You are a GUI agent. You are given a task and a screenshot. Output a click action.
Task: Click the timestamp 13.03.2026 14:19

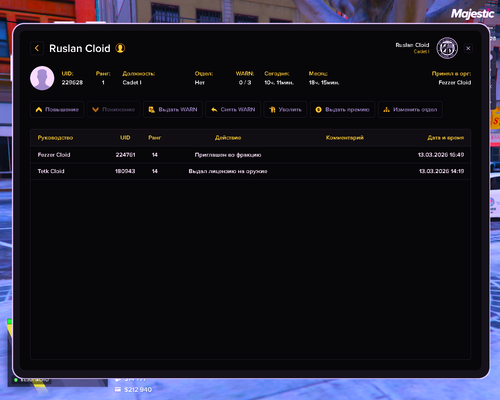point(441,171)
